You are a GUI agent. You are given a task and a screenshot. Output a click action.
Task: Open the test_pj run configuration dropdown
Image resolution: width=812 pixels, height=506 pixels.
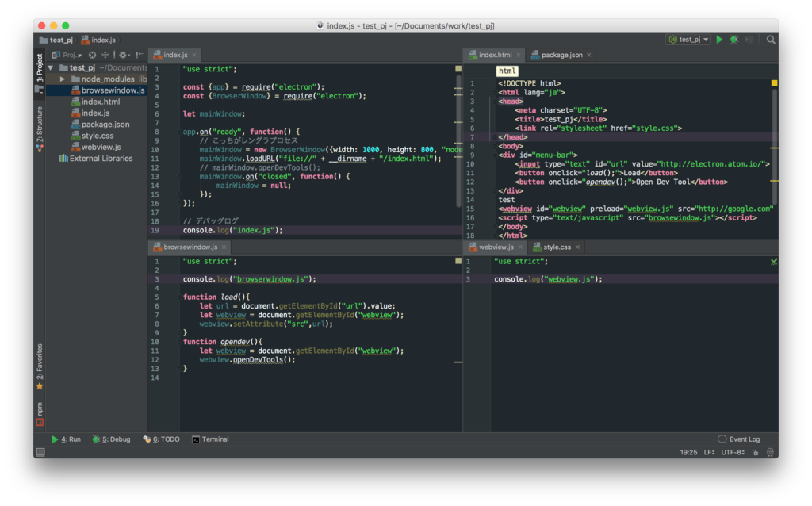point(688,40)
